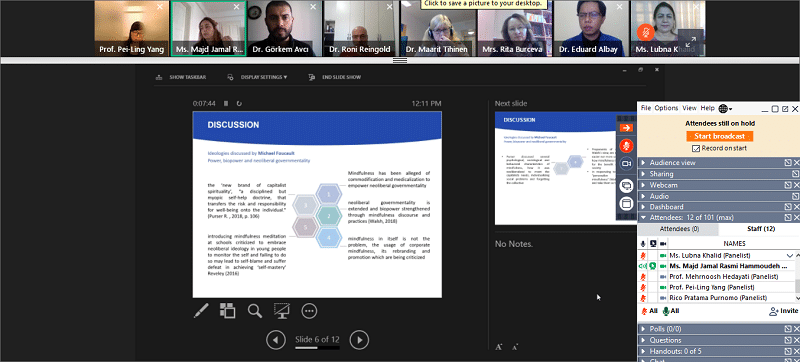Select the pen and laser pointer tool
Viewport: 800px width, 362px height.
pos(201,311)
